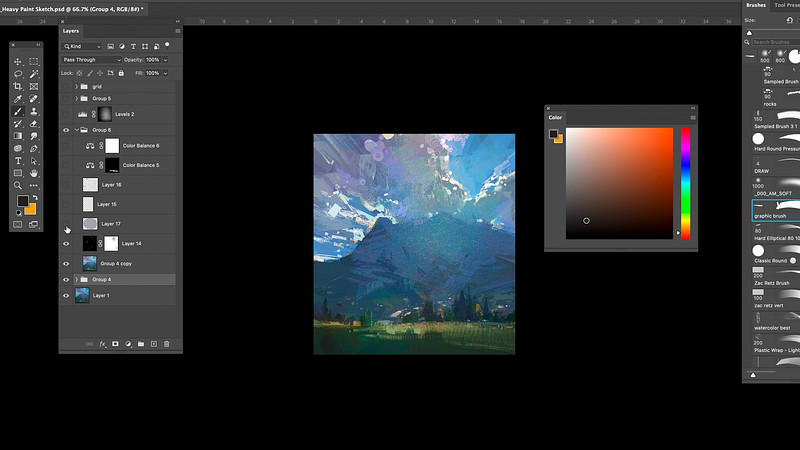This screenshot has width=800, height=450.
Task: Open the Pass Through blend mode dropdown
Action: coord(92,60)
